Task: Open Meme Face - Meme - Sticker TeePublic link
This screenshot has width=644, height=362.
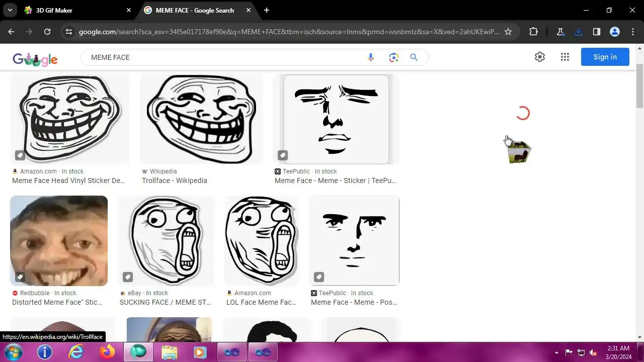Action: coord(336,180)
